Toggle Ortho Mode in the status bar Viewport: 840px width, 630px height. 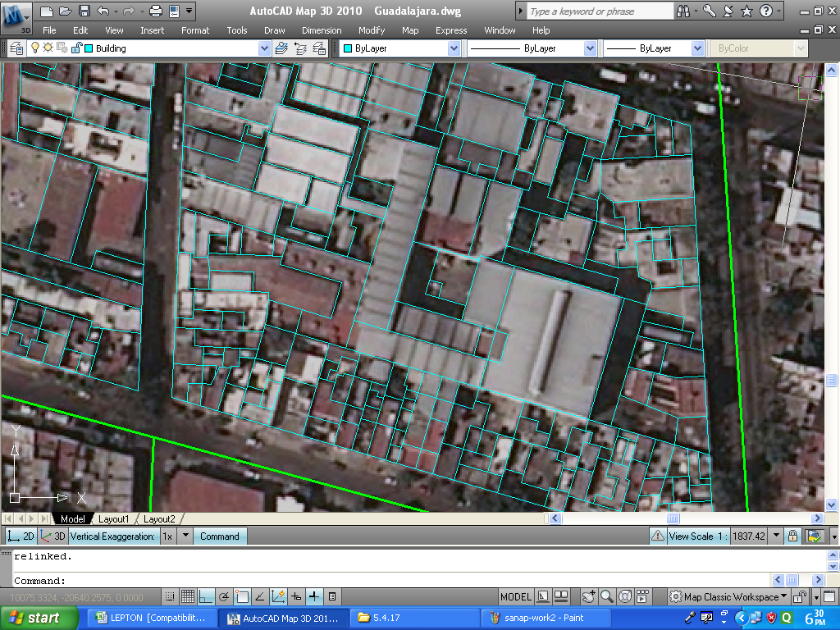pos(206,596)
